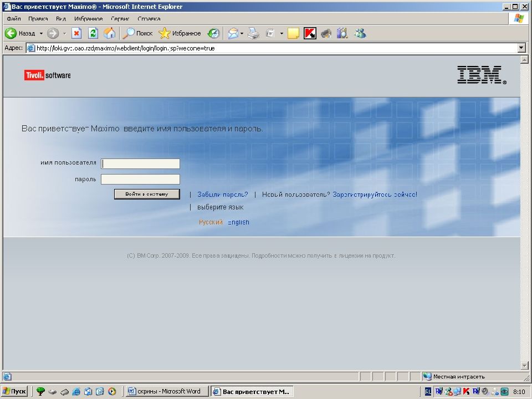Click the Пуск start button
This screenshot has height=399, width=532.
pos(14,391)
